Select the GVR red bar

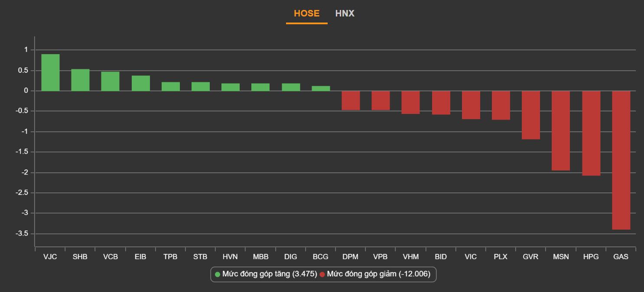[531, 115]
